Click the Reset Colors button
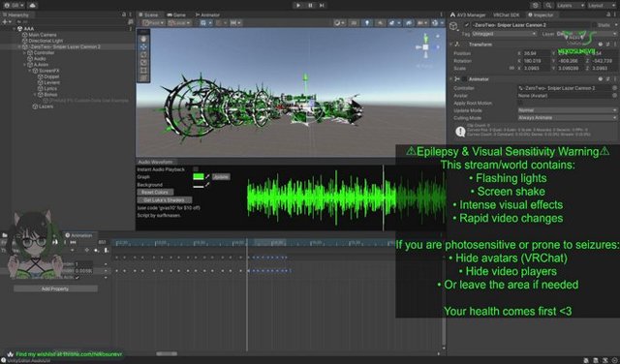Screen dimensions: 620x364 tap(155, 192)
